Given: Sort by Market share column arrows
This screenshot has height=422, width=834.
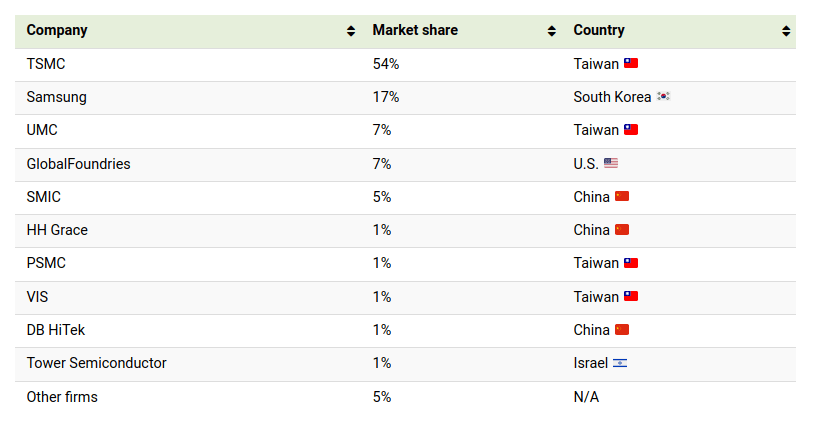Looking at the screenshot, I should (552, 31).
